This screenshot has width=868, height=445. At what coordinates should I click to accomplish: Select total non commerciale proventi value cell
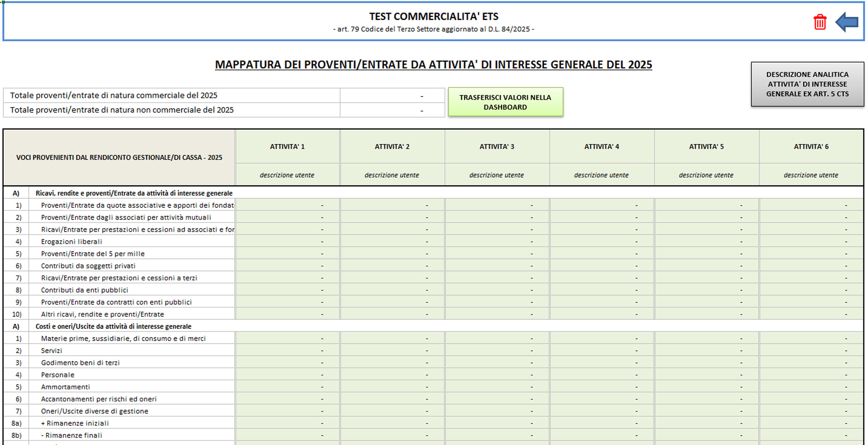392,110
